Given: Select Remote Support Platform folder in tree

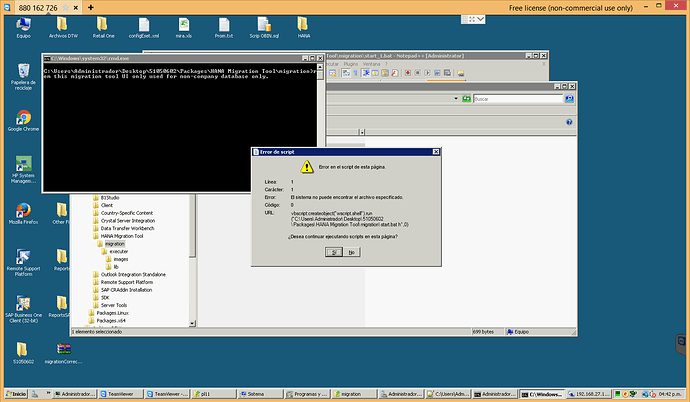Looking at the screenshot, I should pyautogui.click(x=127, y=282).
